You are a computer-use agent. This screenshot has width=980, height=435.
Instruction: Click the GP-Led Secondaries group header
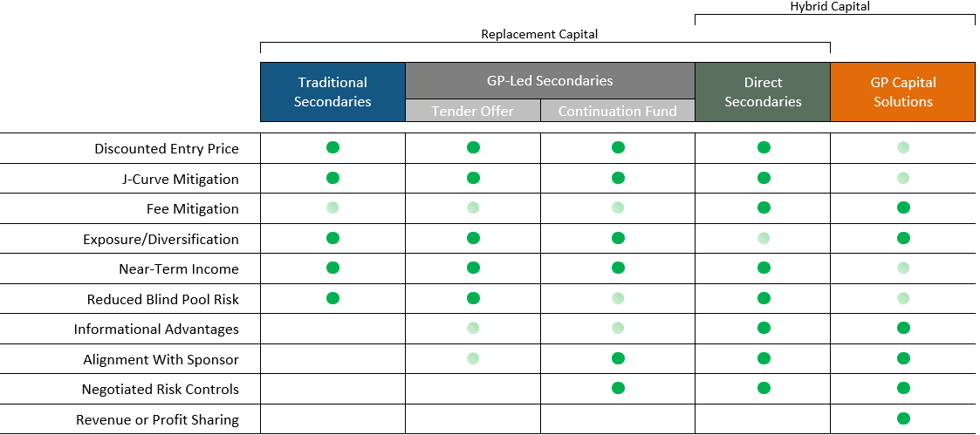(550, 80)
